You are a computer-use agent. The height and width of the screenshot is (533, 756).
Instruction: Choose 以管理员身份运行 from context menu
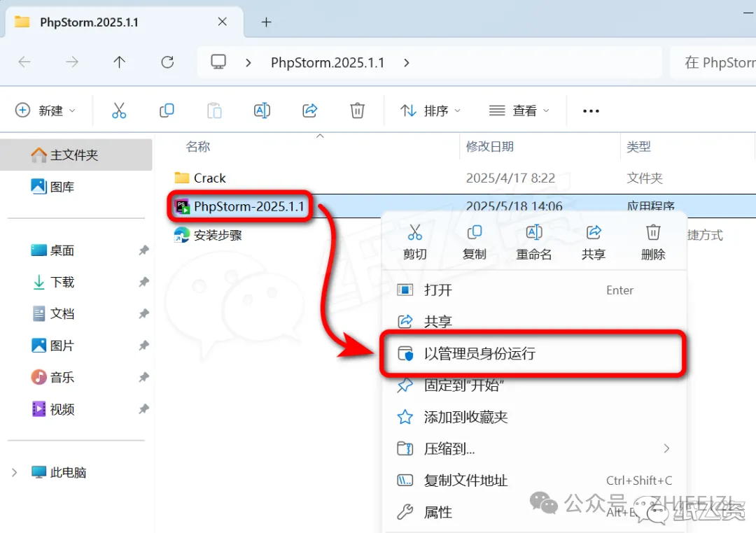click(534, 354)
